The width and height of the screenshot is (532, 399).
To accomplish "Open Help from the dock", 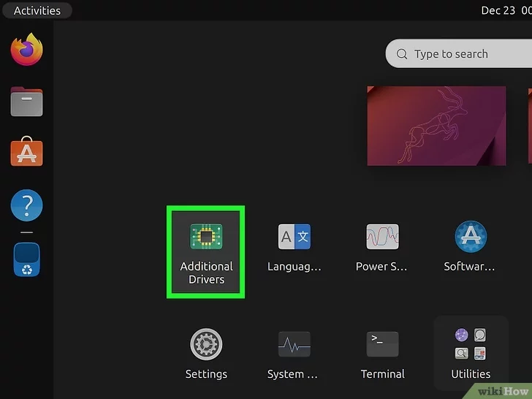I will coord(26,205).
